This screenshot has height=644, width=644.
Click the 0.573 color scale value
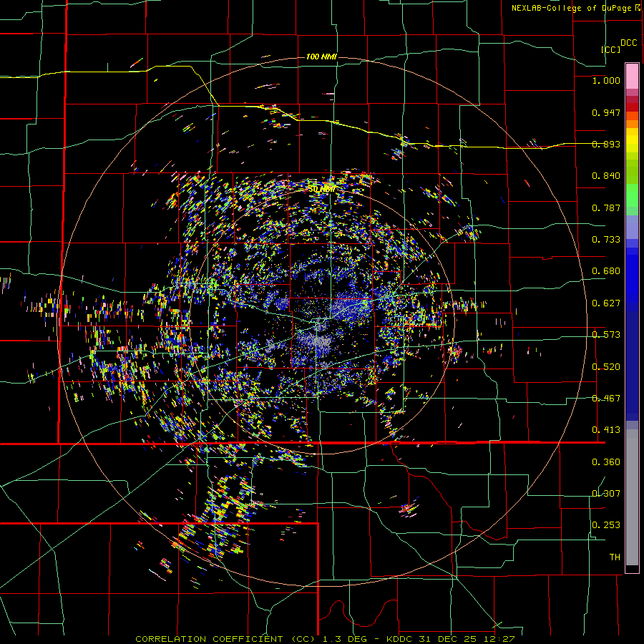[x=606, y=335]
